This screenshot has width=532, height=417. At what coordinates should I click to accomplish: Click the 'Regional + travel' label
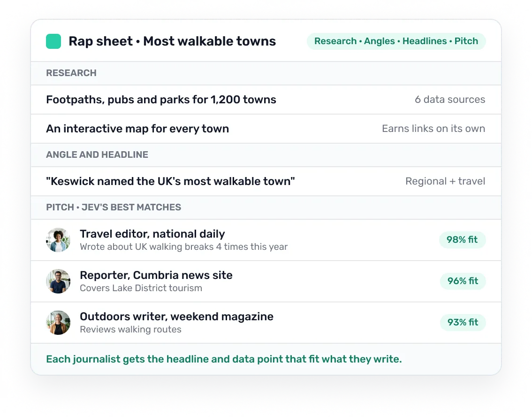point(445,181)
